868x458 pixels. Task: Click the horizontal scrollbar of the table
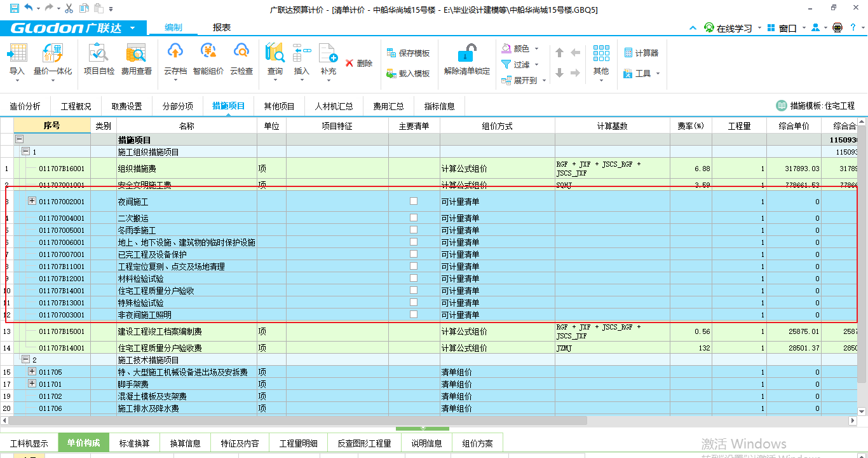point(299,420)
